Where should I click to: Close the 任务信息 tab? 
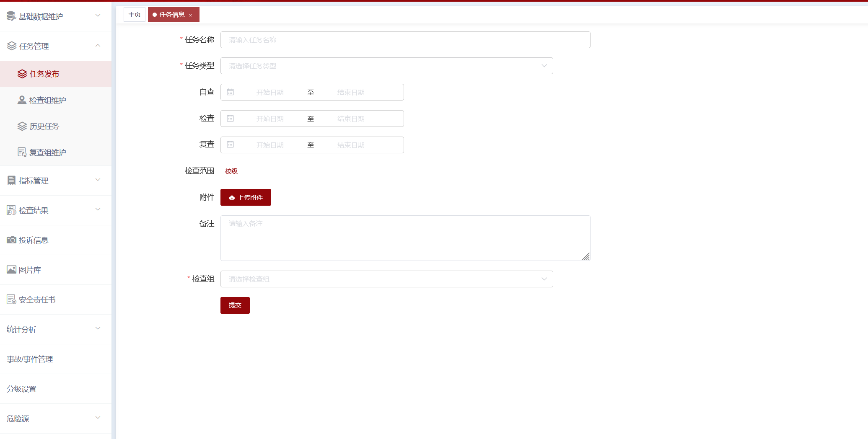pyautogui.click(x=190, y=15)
